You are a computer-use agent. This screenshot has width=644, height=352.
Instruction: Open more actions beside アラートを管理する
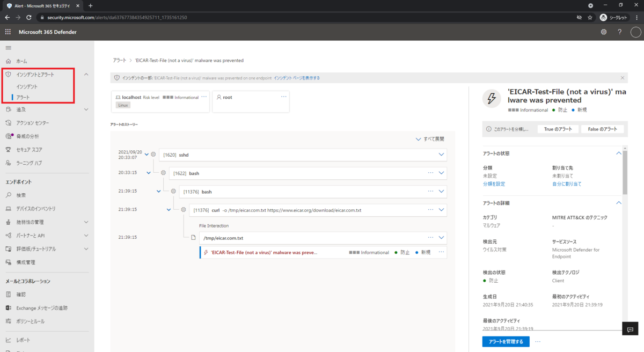538,341
